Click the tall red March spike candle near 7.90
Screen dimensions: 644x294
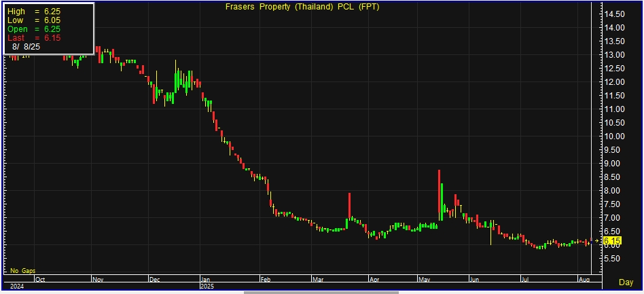point(350,205)
